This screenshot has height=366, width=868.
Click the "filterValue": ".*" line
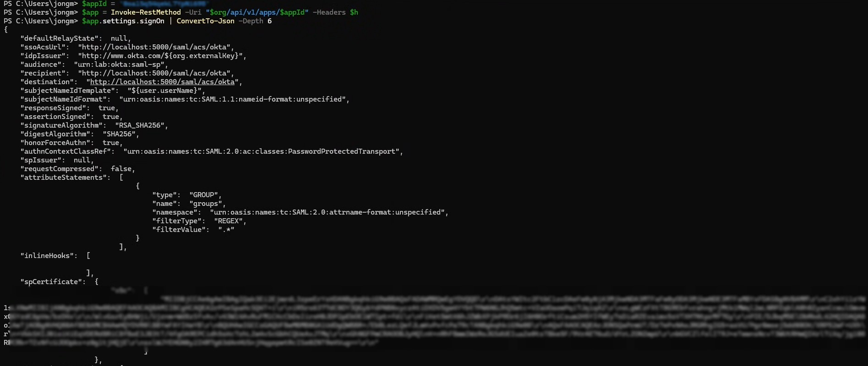pos(193,230)
